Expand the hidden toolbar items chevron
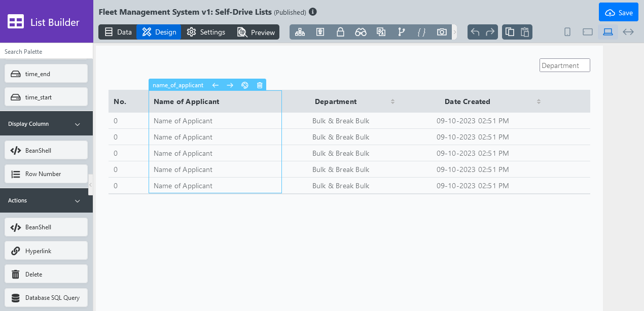Viewport: 644px width, 311px height. pyautogui.click(x=454, y=32)
